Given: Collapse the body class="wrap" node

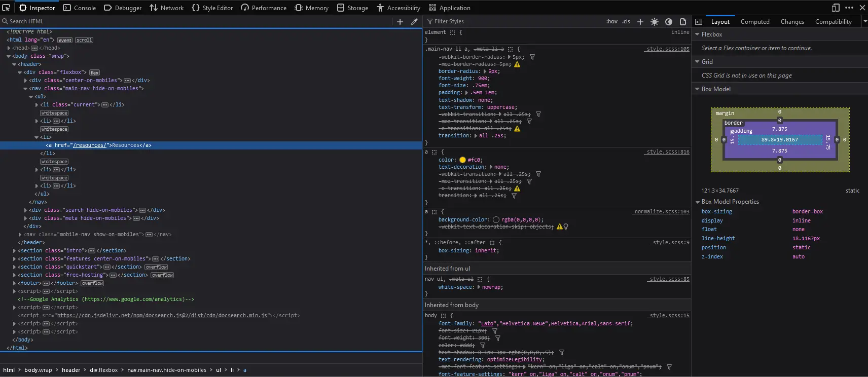Looking at the screenshot, I should (x=9, y=56).
